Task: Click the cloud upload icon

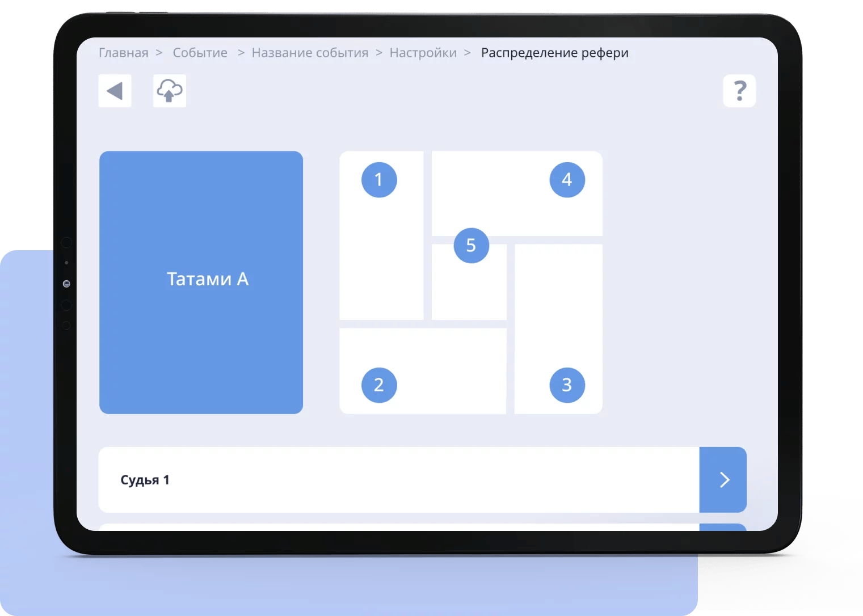Action: tap(170, 91)
